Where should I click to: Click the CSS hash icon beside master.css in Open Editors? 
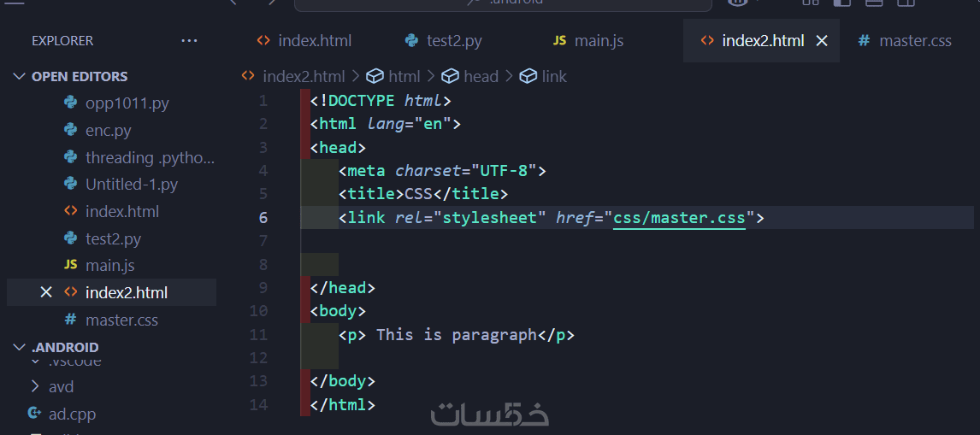point(71,320)
